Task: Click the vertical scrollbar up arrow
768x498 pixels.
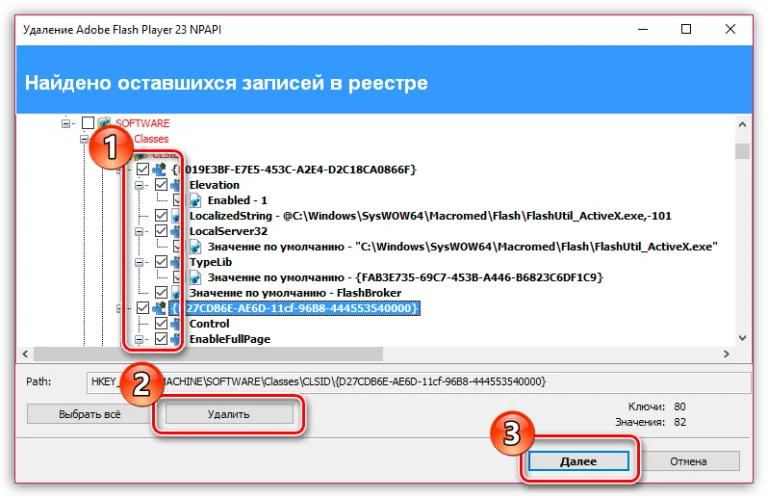Action: tap(743, 124)
